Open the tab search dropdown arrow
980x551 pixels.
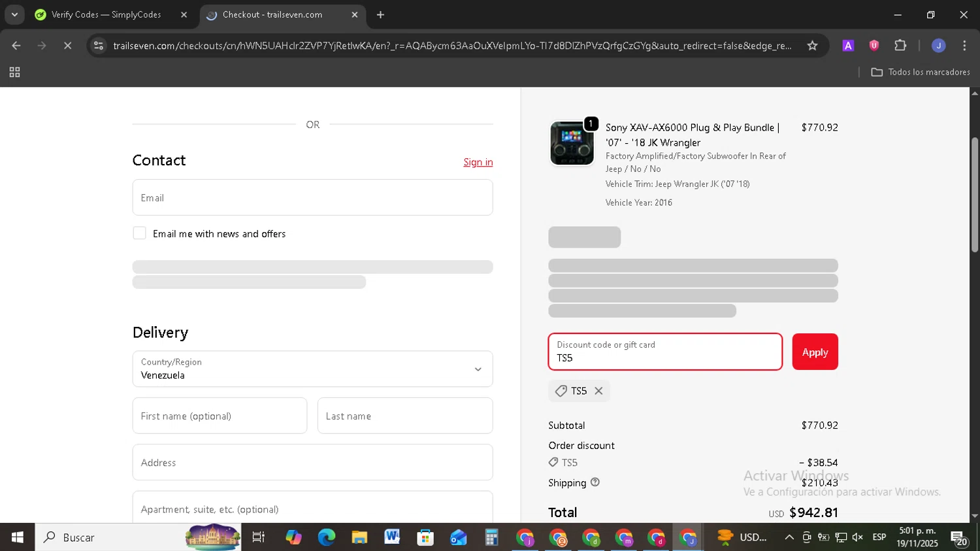14,14
